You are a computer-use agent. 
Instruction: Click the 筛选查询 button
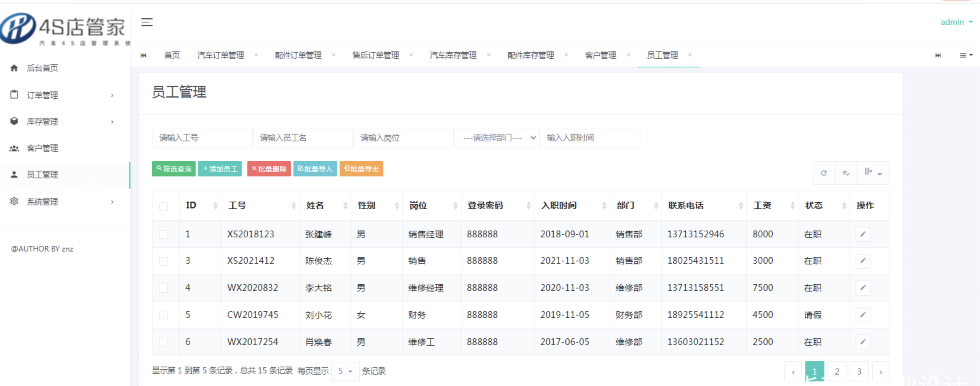coord(174,169)
